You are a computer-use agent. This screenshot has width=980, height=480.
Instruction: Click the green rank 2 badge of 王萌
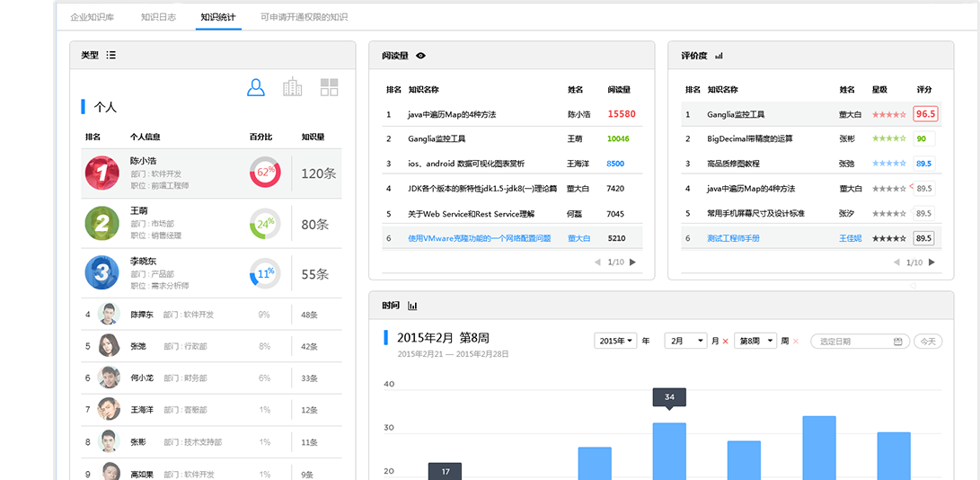pyautogui.click(x=102, y=224)
